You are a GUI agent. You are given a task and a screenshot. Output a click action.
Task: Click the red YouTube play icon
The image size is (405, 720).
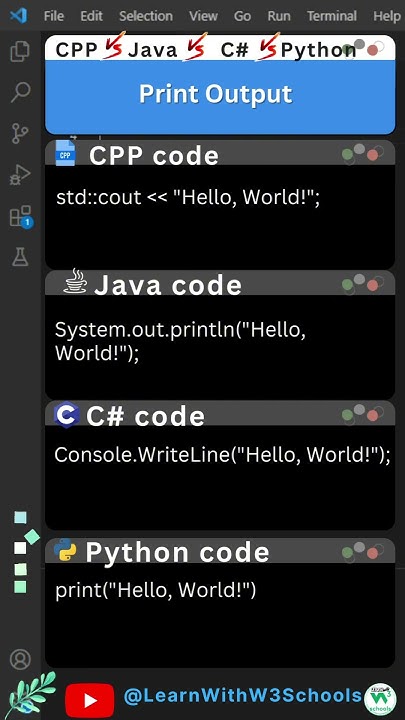coord(90,700)
